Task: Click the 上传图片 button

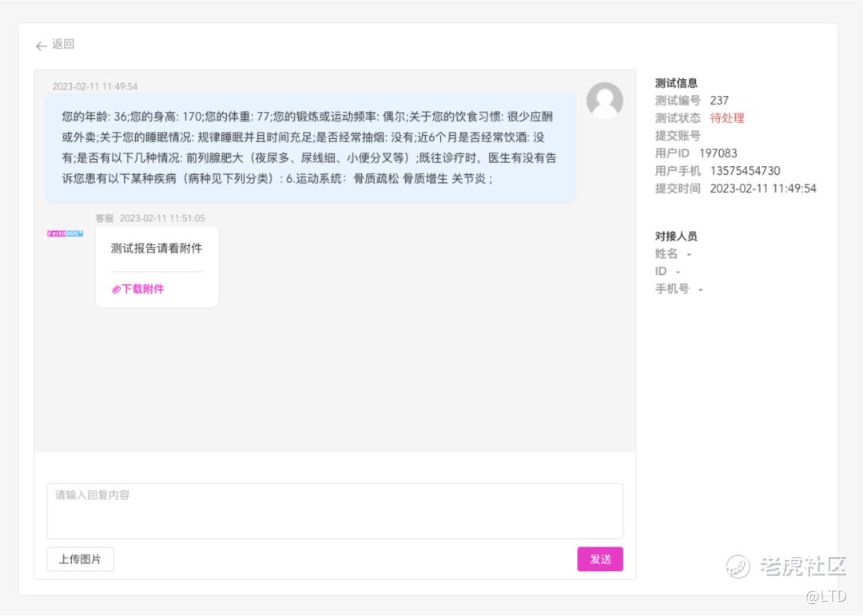Action: pyautogui.click(x=81, y=559)
